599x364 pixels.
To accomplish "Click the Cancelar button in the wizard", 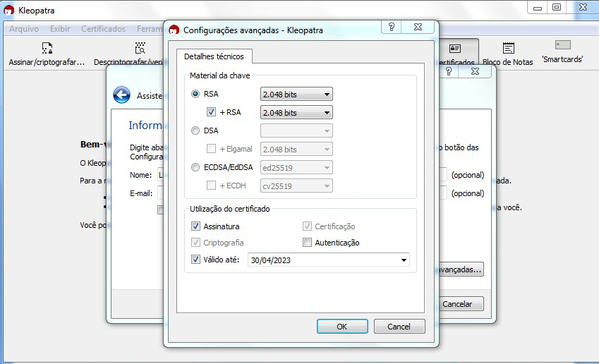I will point(460,304).
